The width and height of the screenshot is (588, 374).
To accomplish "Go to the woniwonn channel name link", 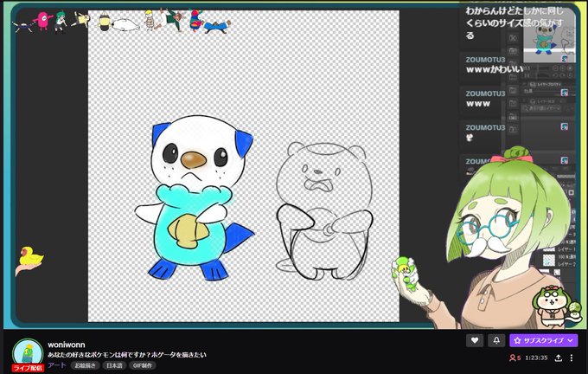I will coord(67,345).
